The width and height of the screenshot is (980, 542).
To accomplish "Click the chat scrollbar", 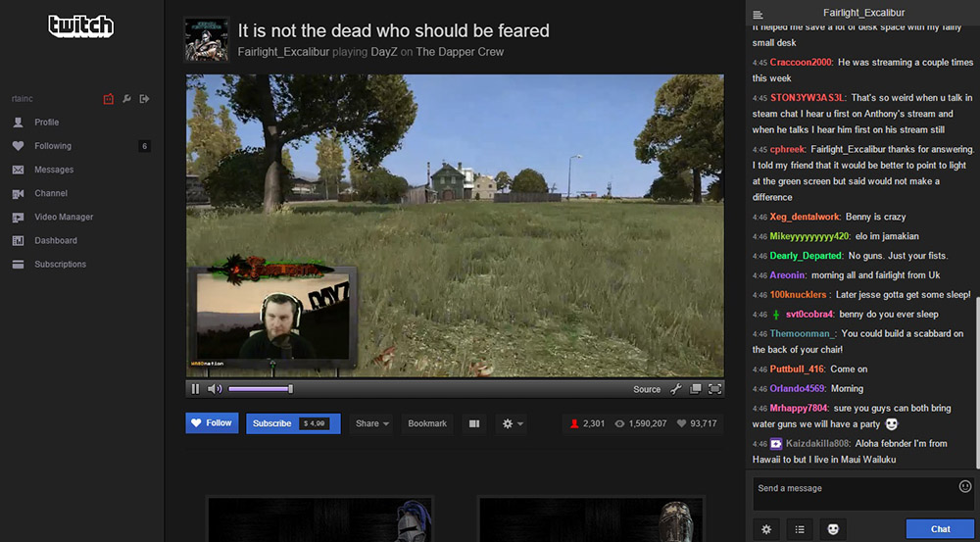I will pyautogui.click(x=977, y=381).
